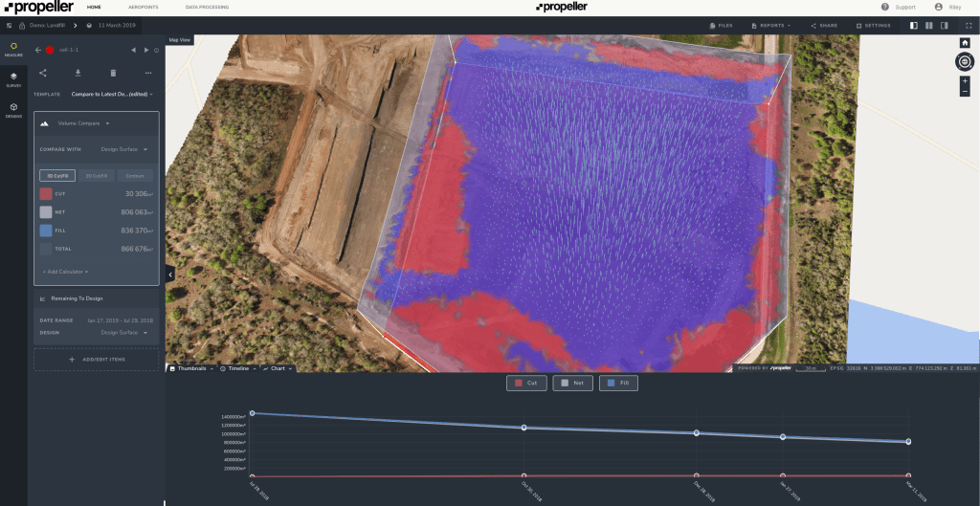Click the Add/Edit Items button
The height and width of the screenshot is (506, 980).
click(96, 359)
